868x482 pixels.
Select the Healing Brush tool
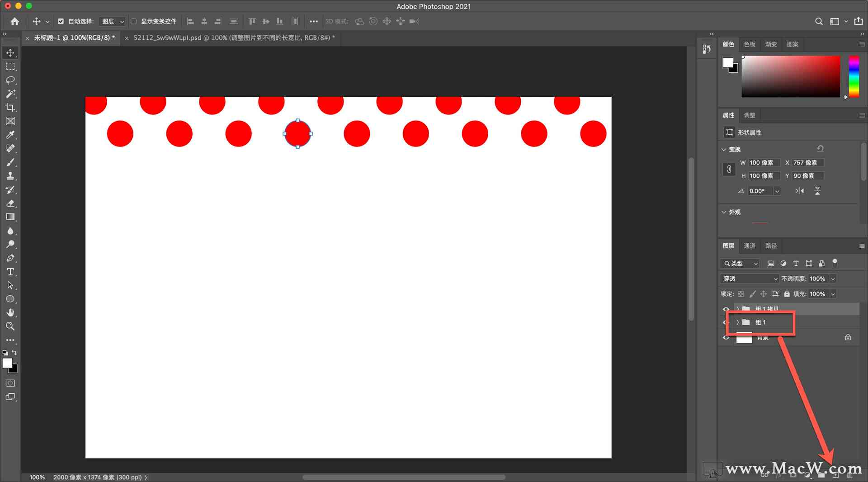coord(10,148)
